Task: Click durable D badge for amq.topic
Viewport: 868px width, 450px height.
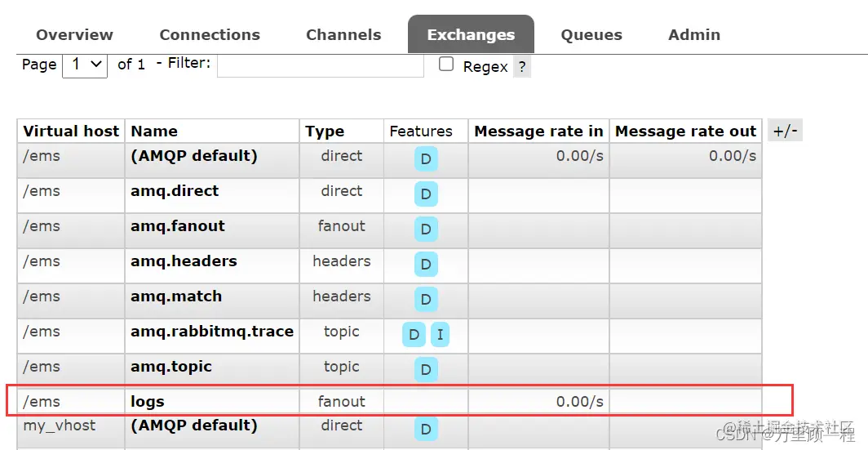Action: [x=426, y=370]
